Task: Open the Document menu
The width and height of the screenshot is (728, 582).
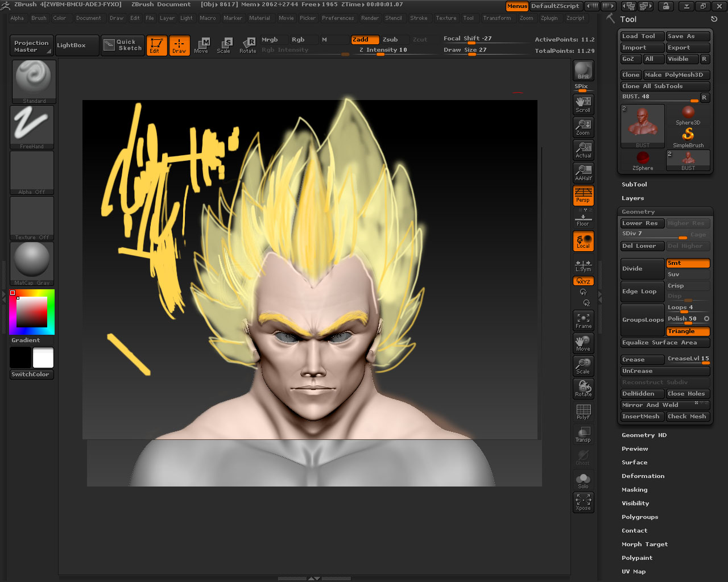Action: tap(88, 18)
